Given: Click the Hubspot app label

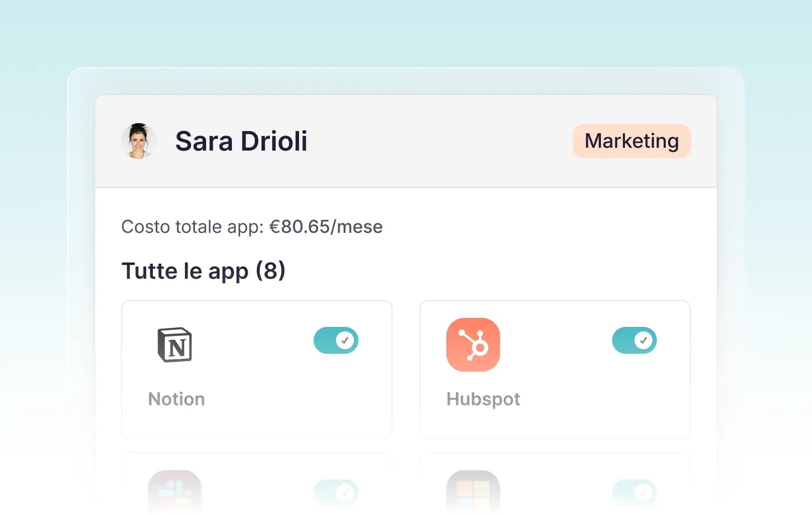Looking at the screenshot, I should click(x=483, y=399).
